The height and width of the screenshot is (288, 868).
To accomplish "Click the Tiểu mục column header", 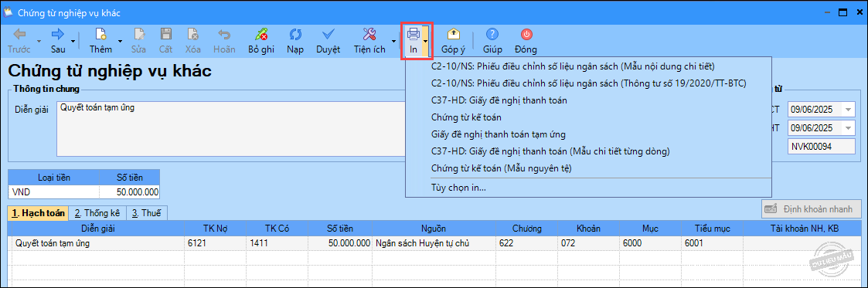I will point(713,229).
